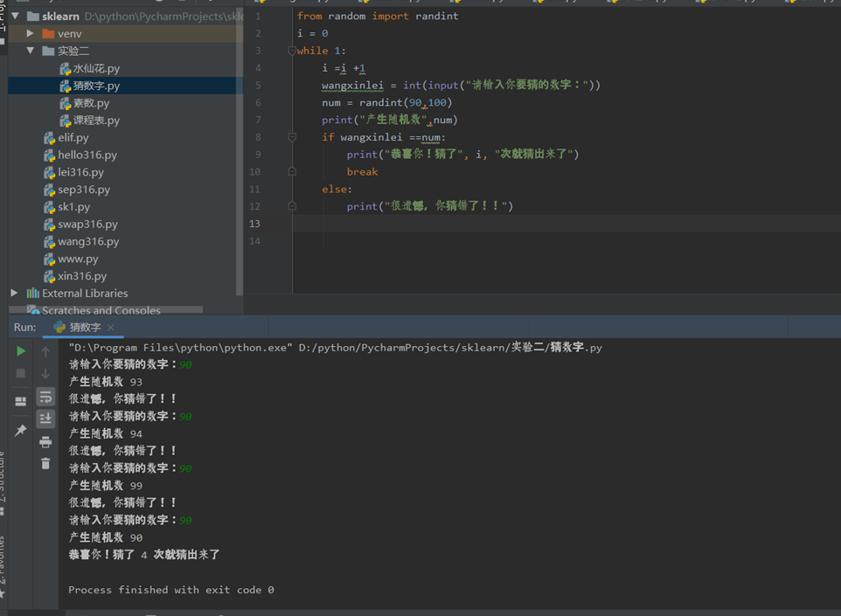
Task: Open sep316.py in project tree
Action: (x=77, y=190)
